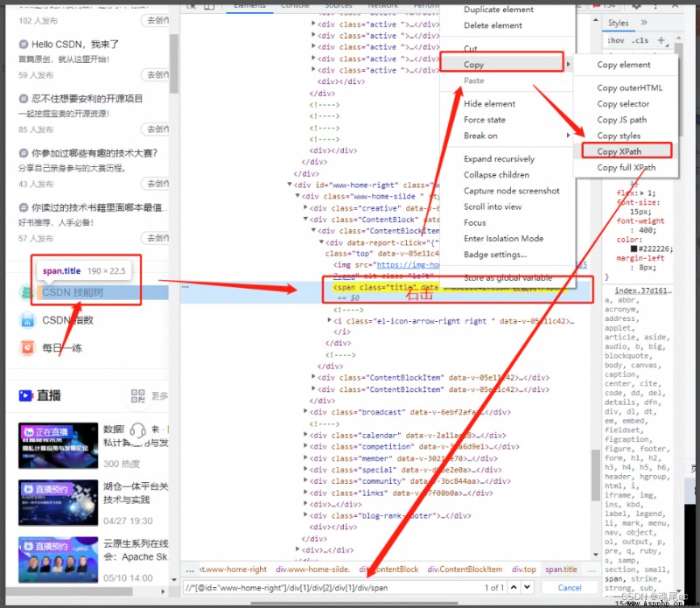Cancel the DevTools search bar
The image size is (700, 608).
(570, 588)
